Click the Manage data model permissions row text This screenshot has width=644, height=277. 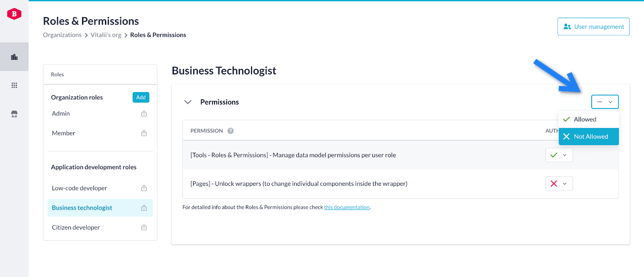[293, 155]
